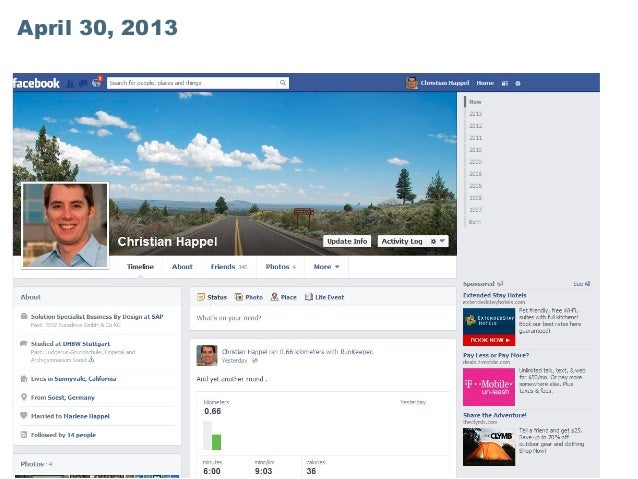Click the What's on your mind box
The height and width of the screenshot is (479, 638).
pyautogui.click(x=323, y=318)
